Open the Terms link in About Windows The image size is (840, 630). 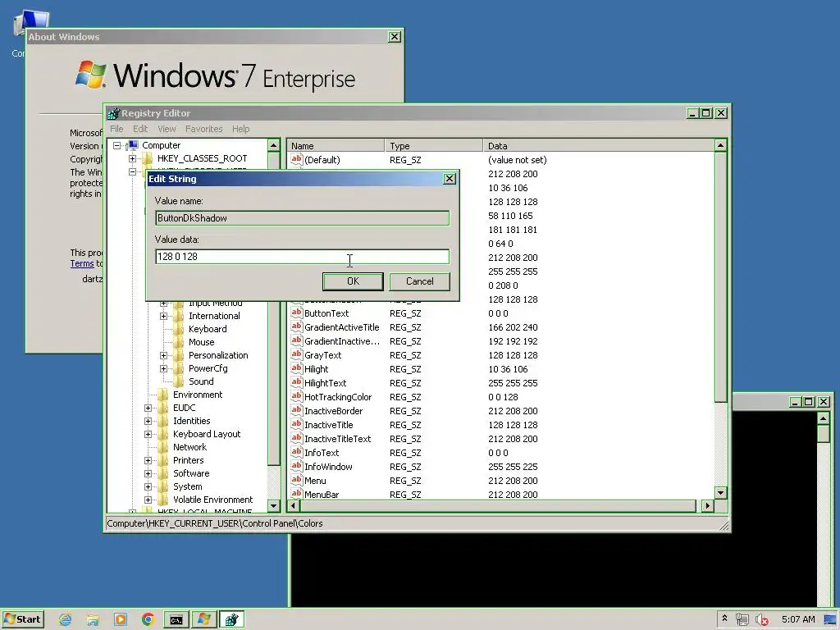click(82, 263)
